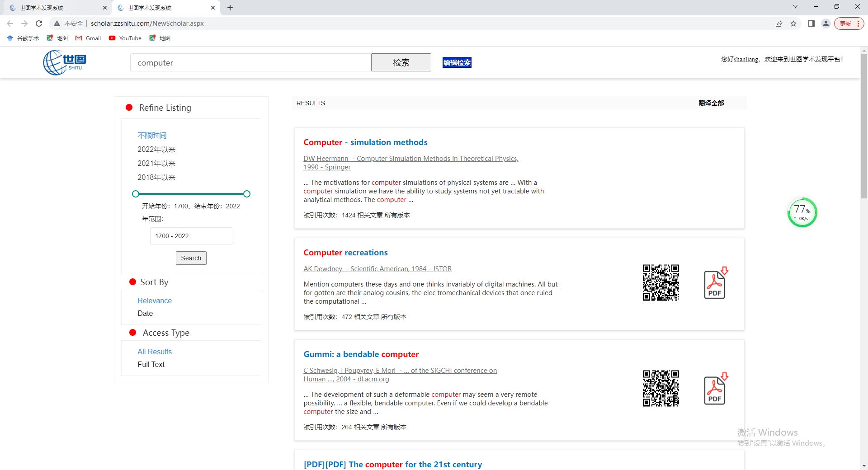Select Full Text access type

(151, 364)
